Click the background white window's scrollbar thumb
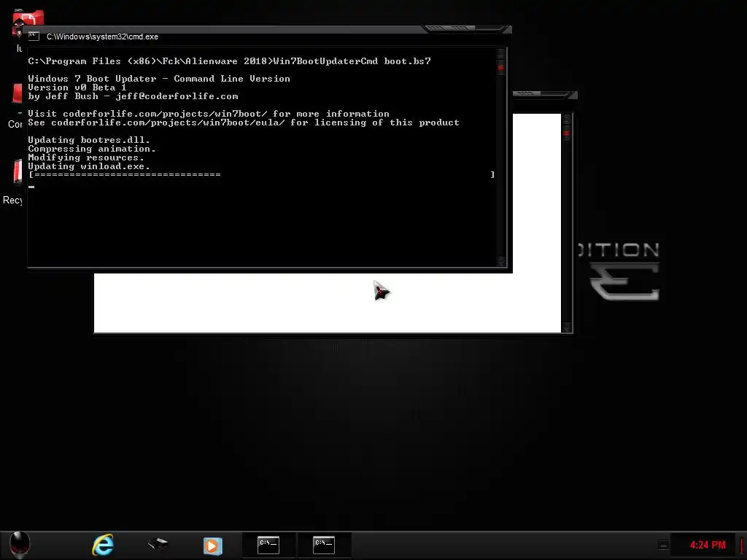Image resolution: width=747 pixels, height=560 pixels. click(x=566, y=133)
